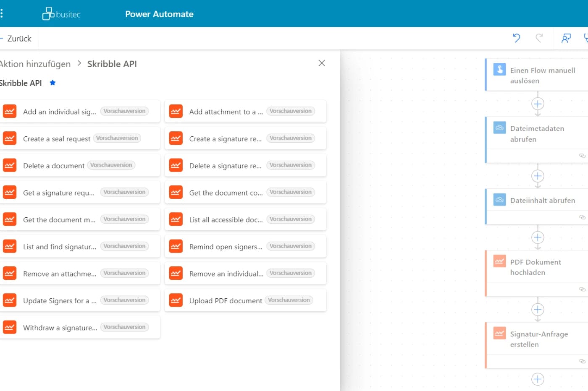Open the Power Automate home title
588x391 pixels.
159,14
